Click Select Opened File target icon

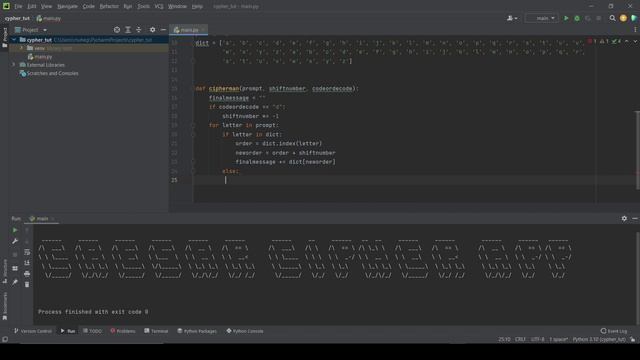pyautogui.click(x=117, y=30)
